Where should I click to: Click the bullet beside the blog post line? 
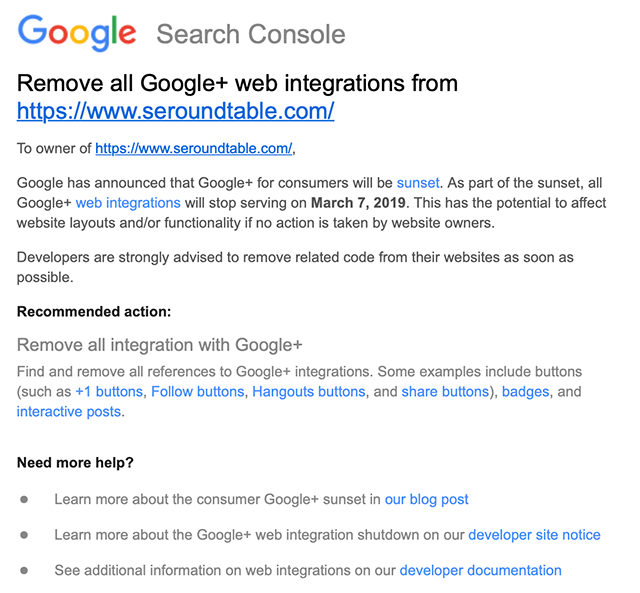pos(25,499)
